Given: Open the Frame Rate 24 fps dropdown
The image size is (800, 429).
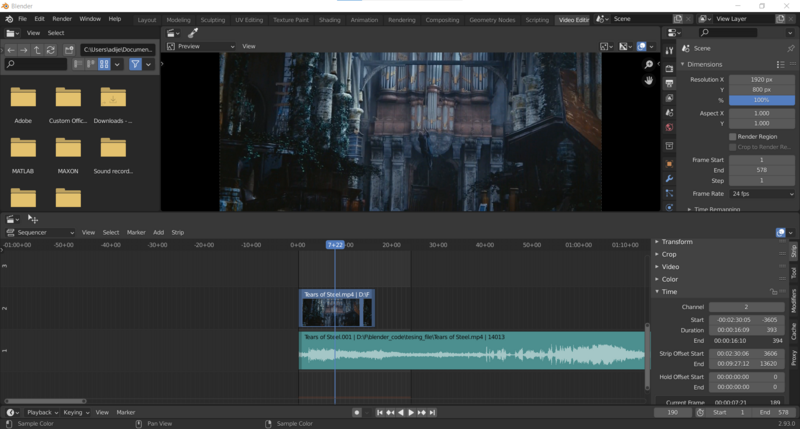Looking at the screenshot, I should [x=762, y=193].
